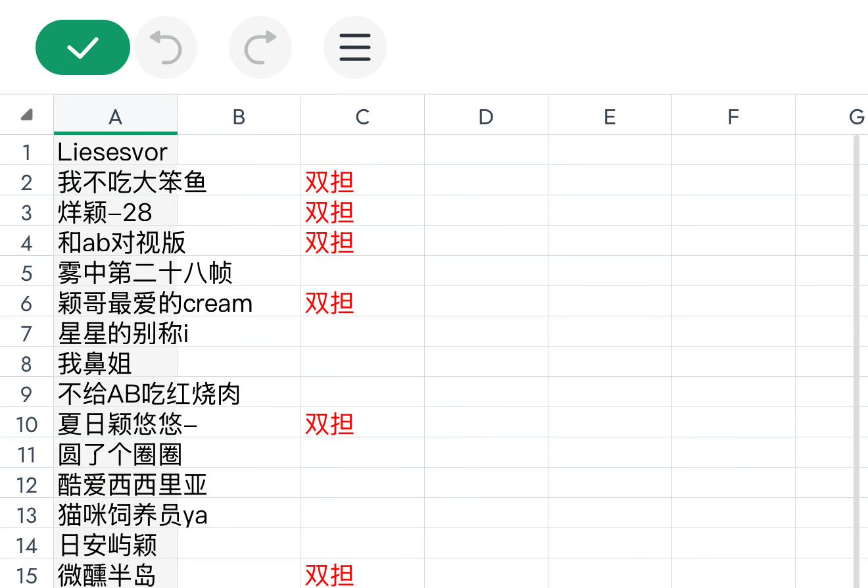This screenshot has height=588, width=868.
Task: Select row 12 header
Action: click(x=27, y=483)
